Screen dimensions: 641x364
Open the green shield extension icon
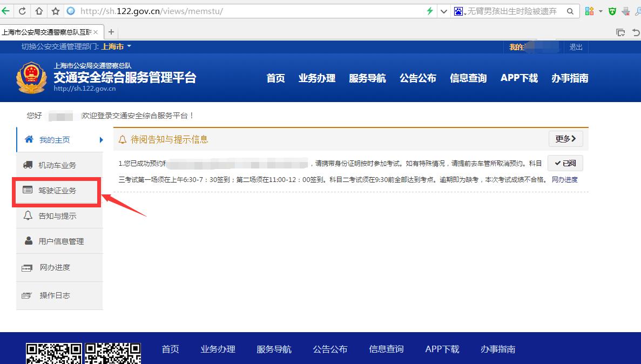[612, 10]
